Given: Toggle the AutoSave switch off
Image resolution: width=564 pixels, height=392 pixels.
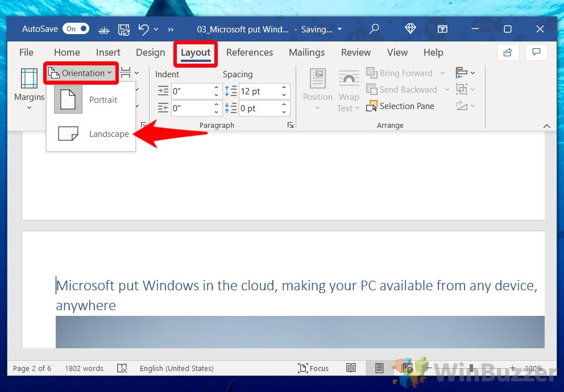Looking at the screenshot, I should pyautogui.click(x=76, y=29).
